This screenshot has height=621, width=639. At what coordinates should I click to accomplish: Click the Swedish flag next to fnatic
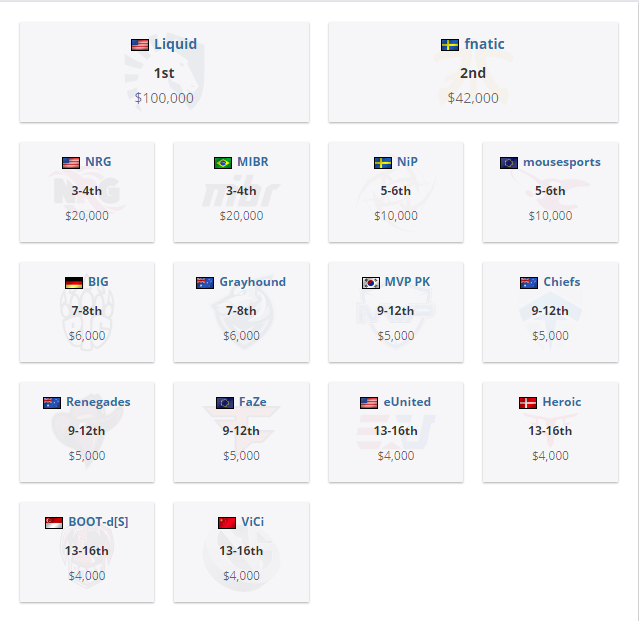click(x=450, y=45)
